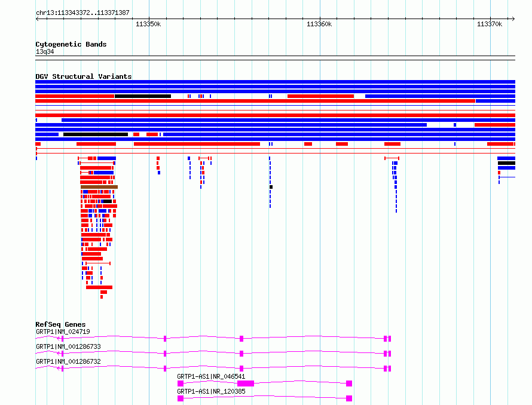Open the GRTP1-AS1|NR_046541 transcript label
This screenshot has height=405, width=532.
(211, 376)
